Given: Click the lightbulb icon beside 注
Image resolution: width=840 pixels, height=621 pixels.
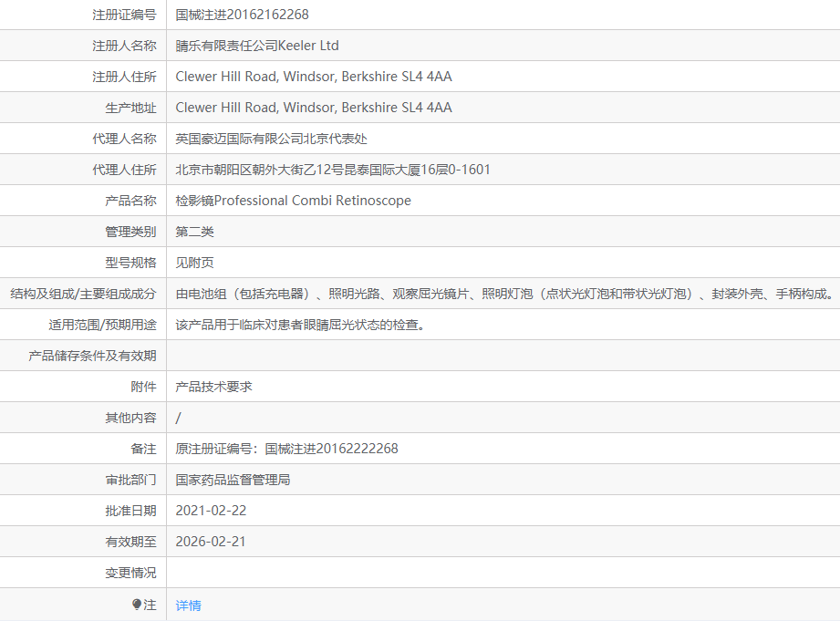Looking at the screenshot, I should [137, 605].
